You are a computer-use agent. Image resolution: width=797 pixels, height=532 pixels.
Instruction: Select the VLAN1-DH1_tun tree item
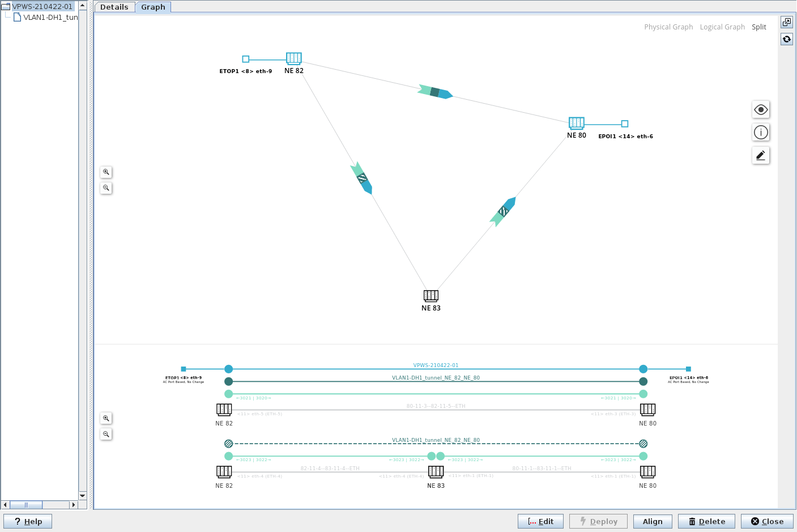click(50, 18)
